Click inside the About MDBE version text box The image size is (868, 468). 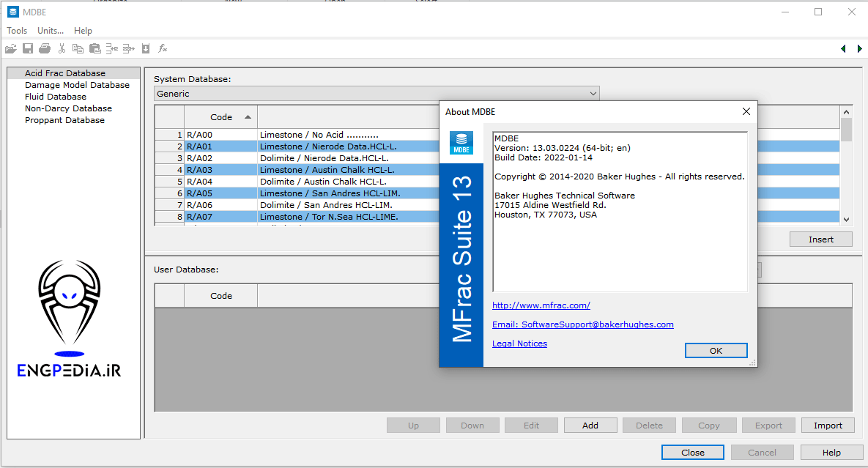tap(620, 212)
